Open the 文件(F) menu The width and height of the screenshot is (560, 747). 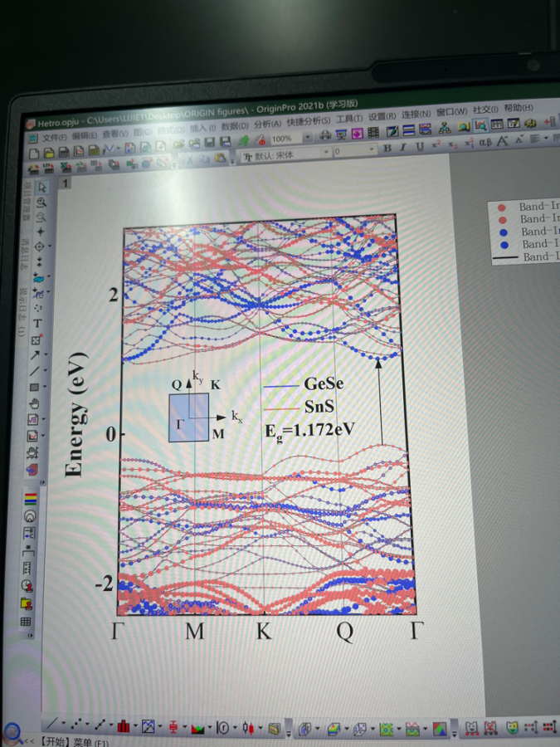pyautogui.click(x=56, y=138)
